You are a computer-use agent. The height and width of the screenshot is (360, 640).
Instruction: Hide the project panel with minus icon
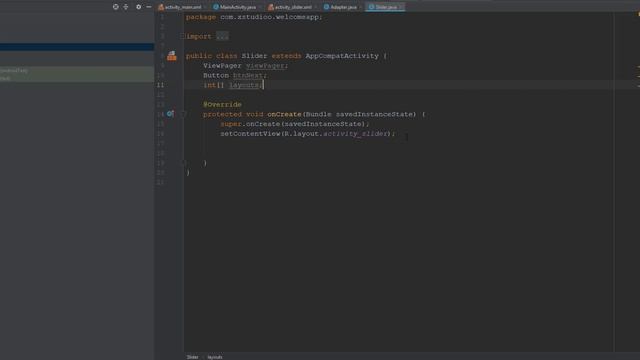149,7
